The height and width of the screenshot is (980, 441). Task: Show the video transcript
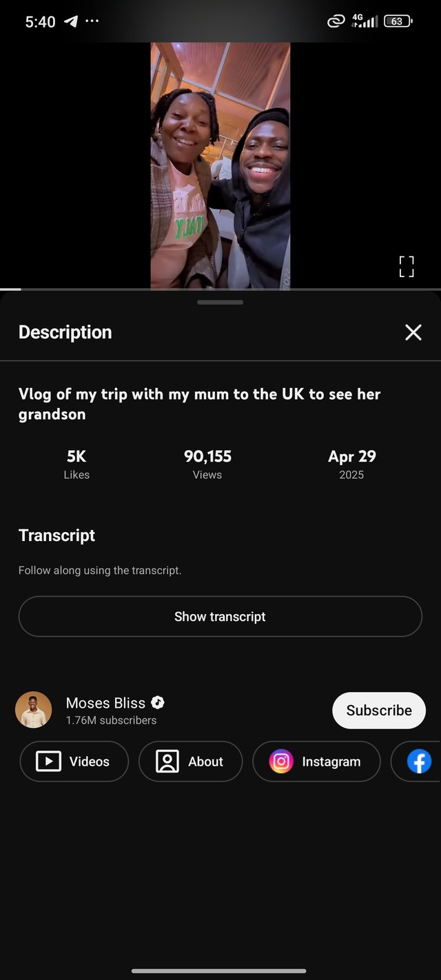click(x=220, y=617)
